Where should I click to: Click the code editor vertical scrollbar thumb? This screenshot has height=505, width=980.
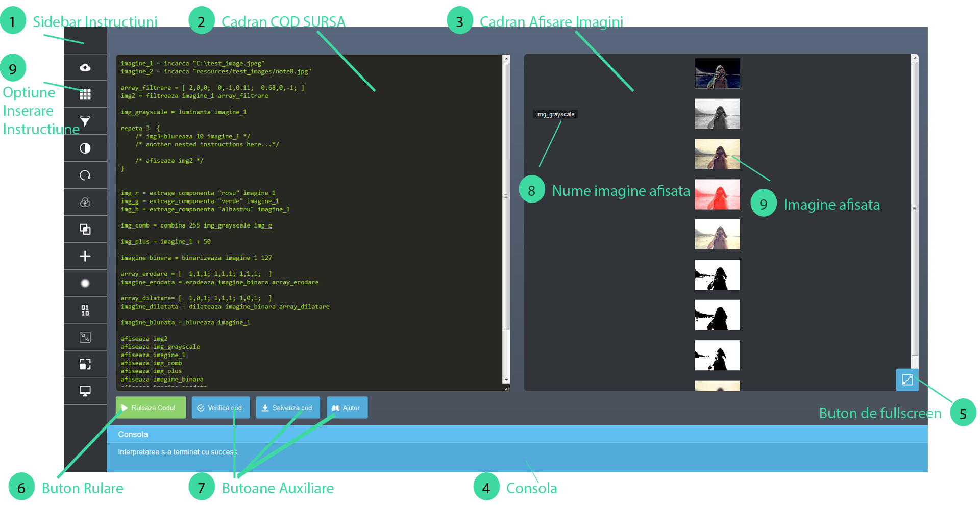[506, 196]
